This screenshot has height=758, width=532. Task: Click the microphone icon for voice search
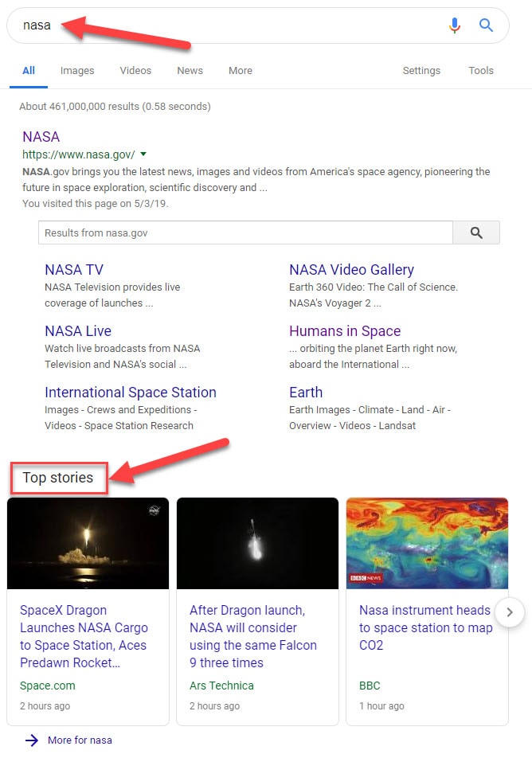455,25
